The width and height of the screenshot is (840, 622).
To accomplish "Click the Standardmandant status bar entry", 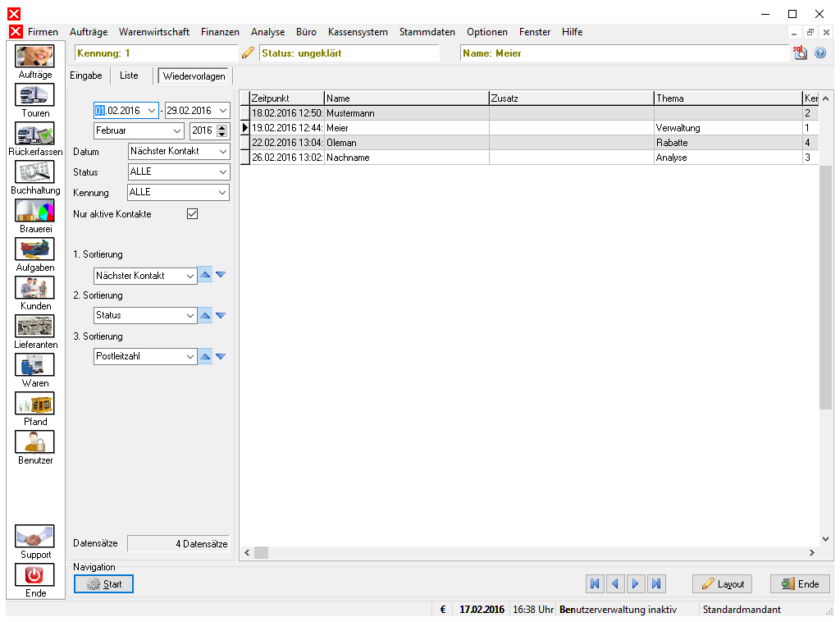I will pyautogui.click(x=742, y=609).
